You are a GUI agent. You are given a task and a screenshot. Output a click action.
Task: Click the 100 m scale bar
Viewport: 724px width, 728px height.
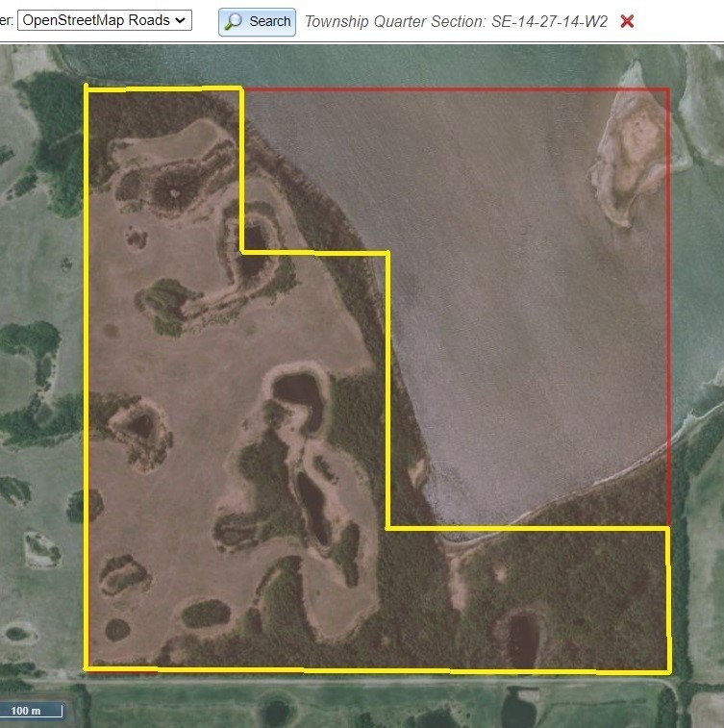click(31, 711)
